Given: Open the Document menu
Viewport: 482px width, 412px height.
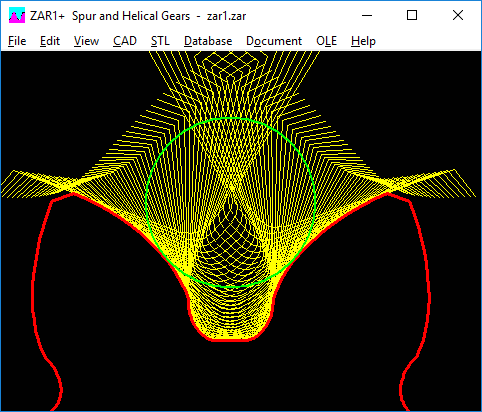Looking at the screenshot, I should pyautogui.click(x=274, y=41).
